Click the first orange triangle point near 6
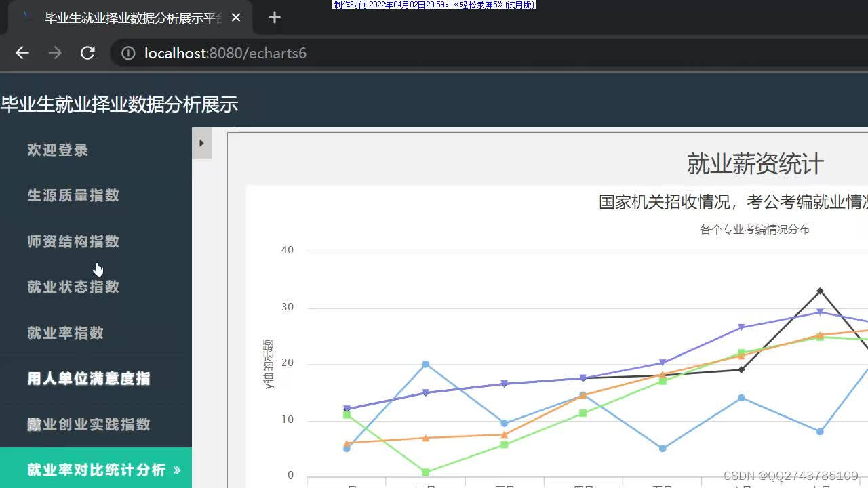The height and width of the screenshot is (488, 868). [x=347, y=443]
